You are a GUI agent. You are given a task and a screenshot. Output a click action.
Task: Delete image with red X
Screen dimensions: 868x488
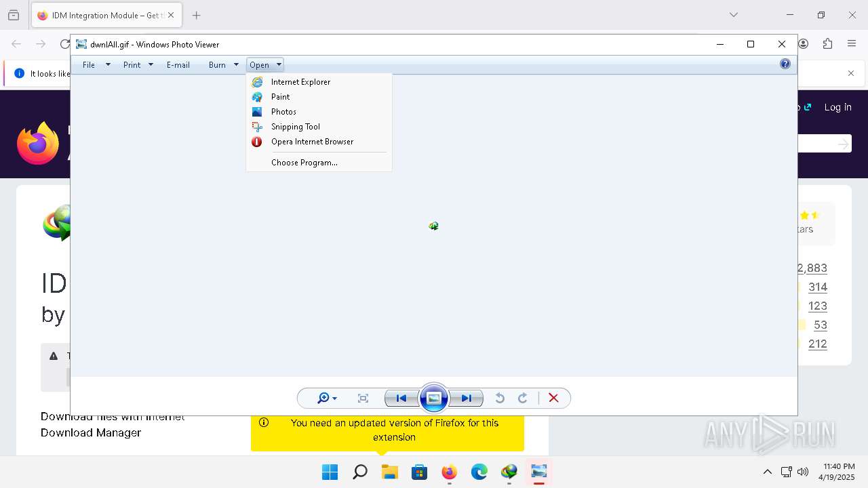click(x=553, y=399)
